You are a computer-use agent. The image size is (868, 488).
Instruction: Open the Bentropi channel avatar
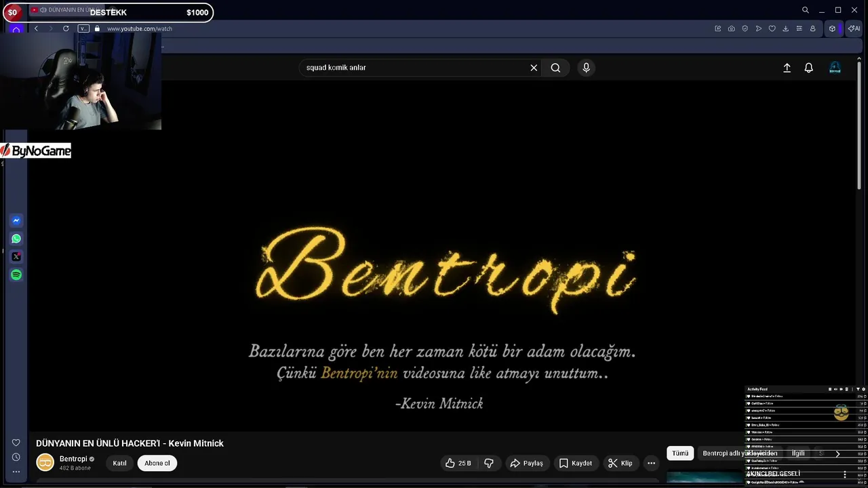pos(45,463)
